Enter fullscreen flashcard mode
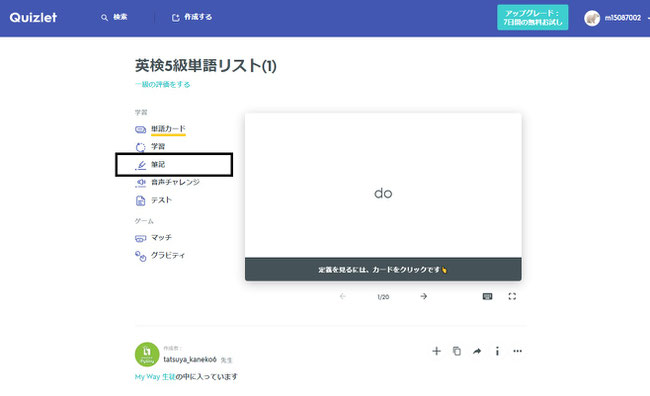This screenshot has height=396, width=650. click(x=512, y=296)
